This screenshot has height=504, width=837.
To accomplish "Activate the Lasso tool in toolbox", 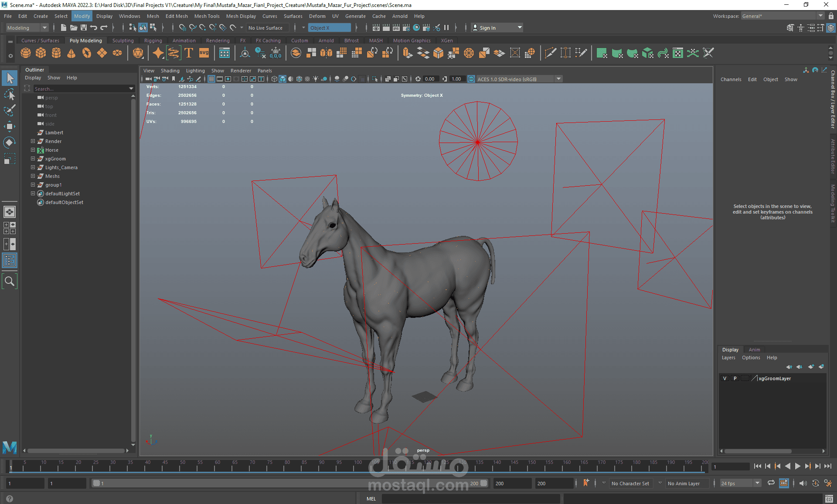I will tap(10, 94).
